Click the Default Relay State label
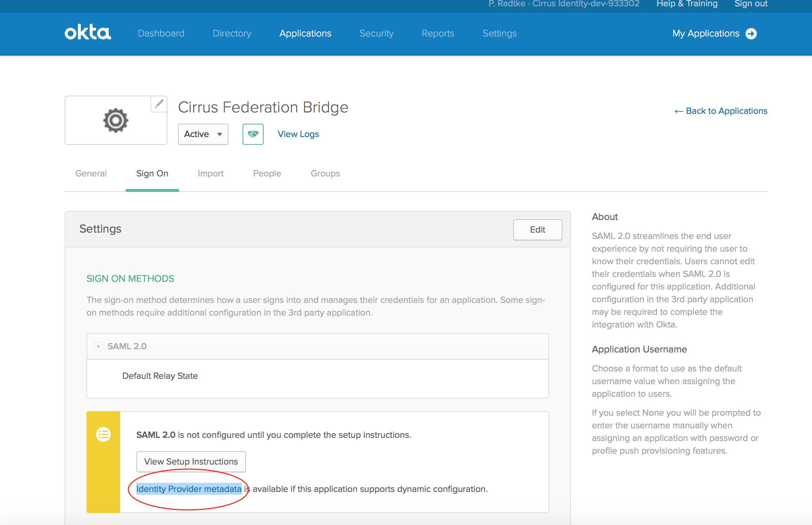This screenshot has width=812, height=525. [x=160, y=376]
